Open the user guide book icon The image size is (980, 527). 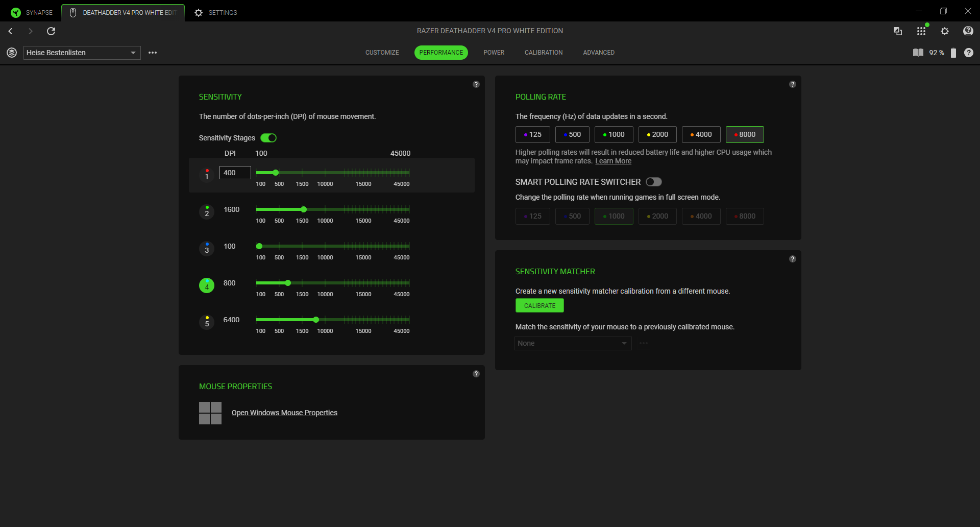coord(918,53)
